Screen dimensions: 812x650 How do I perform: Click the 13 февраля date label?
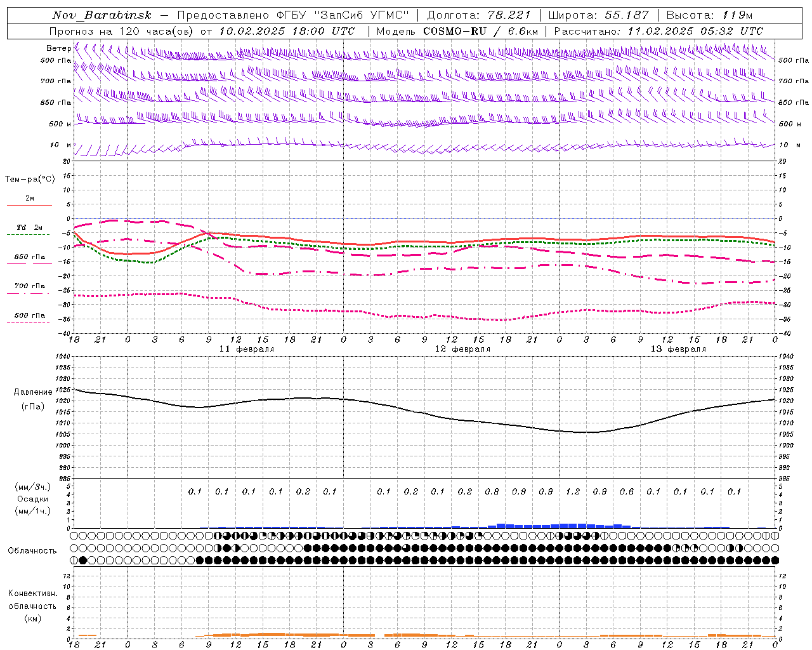click(x=678, y=349)
